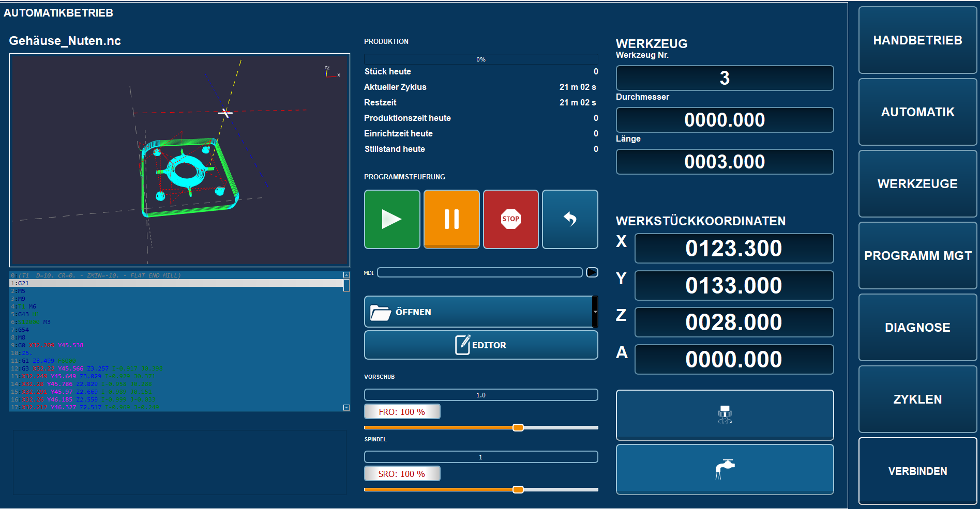The height and width of the screenshot is (509, 980).
Task: Toggle the coolant faucet button
Action: pos(725,469)
